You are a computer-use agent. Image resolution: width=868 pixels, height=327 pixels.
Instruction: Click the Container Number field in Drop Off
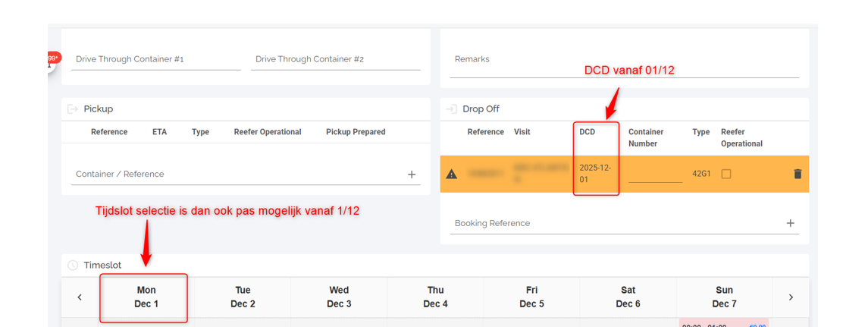pyautogui.click(x=655, y=175)
